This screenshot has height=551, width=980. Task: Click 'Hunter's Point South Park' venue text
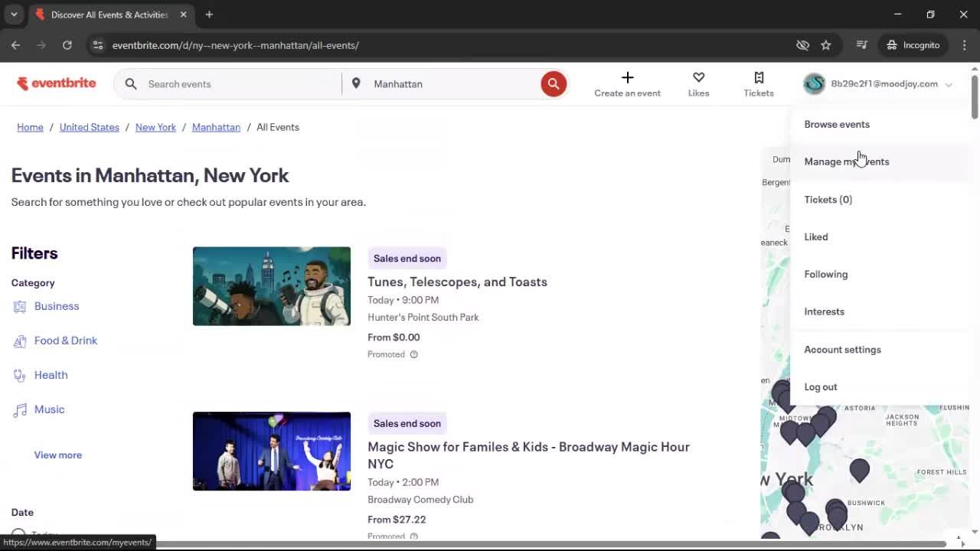[x=423, y=317]
